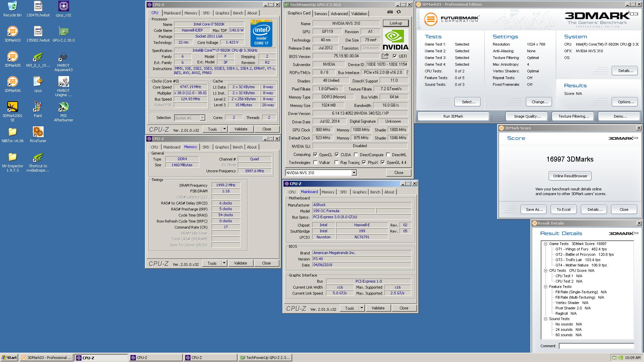Open 3DMark03 desktop shortcut

click(12, 34)
